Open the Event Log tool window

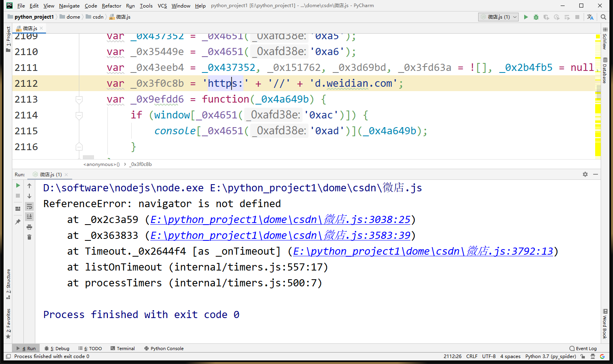(x=583, y=349)
